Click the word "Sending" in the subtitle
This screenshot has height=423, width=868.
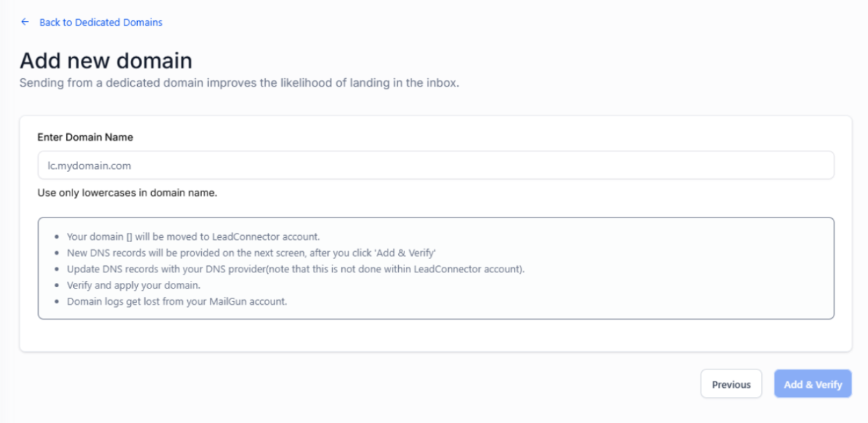(42, 83)
